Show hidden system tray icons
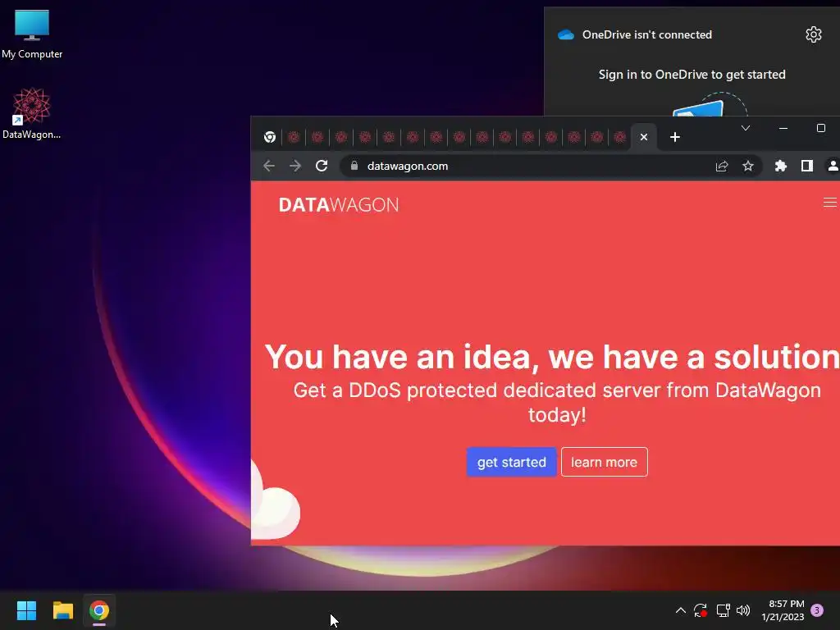 pyautogui.click(x=680, y=610)
